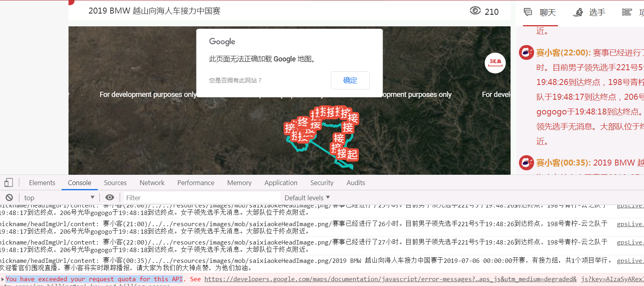Viewport: 644px width, 286px height.
Task: Click the 接起 start marker on map
Action: click(x=347, y=154)
